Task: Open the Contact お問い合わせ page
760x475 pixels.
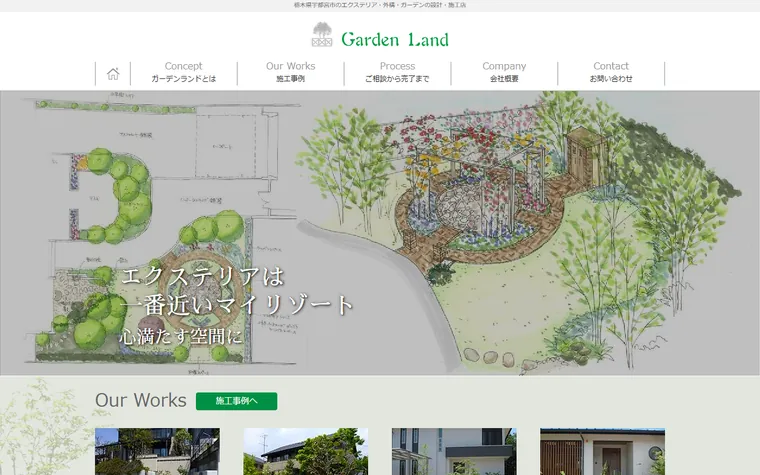Action: pos(611,72)
